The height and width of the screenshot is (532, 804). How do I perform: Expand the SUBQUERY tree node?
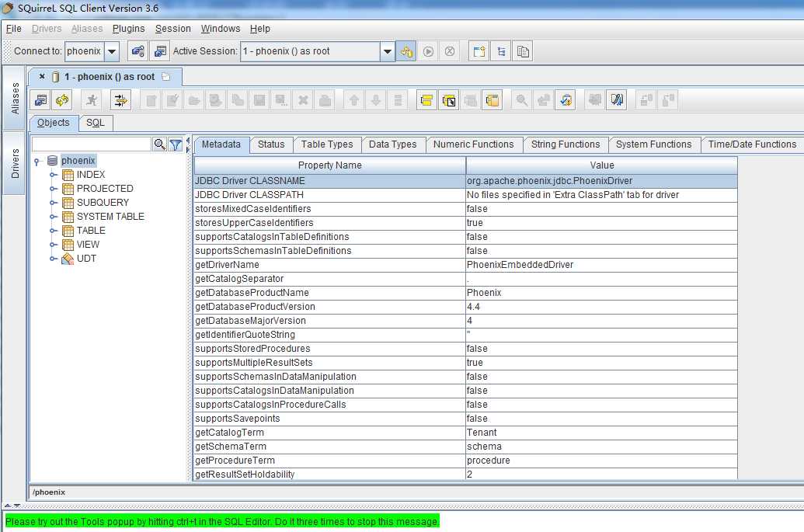coord(53,203)
